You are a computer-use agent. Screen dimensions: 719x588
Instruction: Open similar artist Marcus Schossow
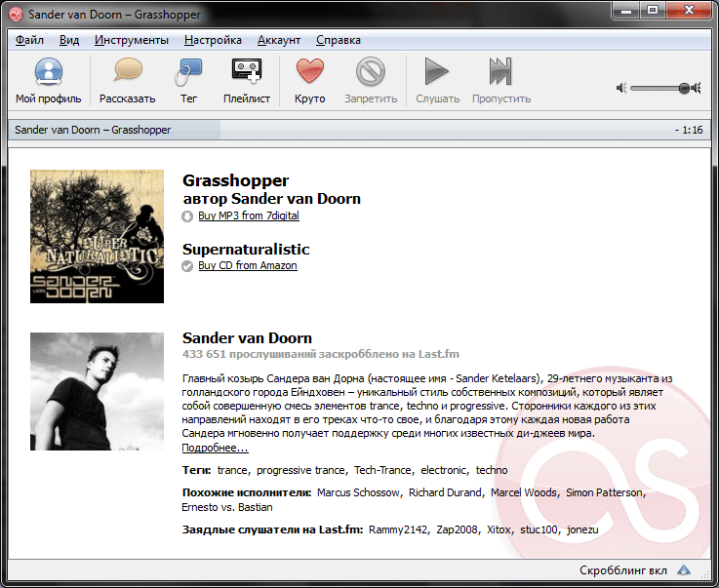click(358, 492)
